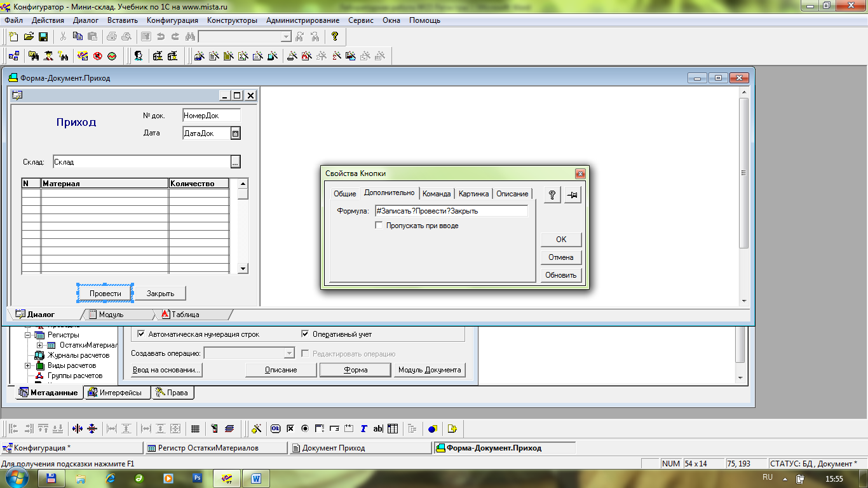Click the red bug debugger icon
The image size is (868, 488).
(98, 56)
